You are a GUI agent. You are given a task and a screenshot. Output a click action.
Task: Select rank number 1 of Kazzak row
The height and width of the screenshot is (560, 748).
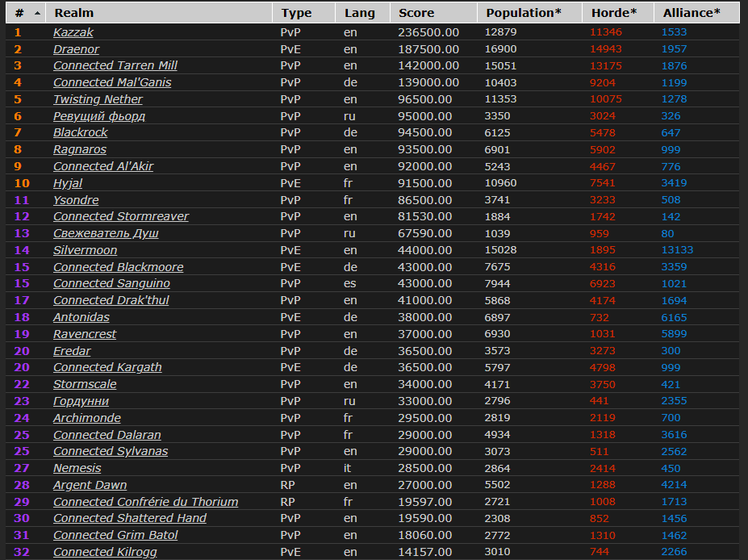click(18, 32)
